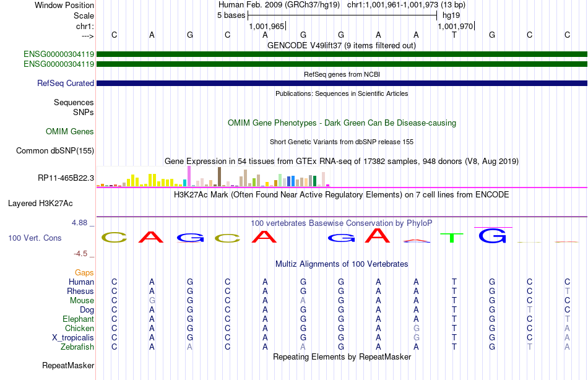Open the RefSeq genes from NCBI title
The height and width of the screenshot is (380, 588).
click(342, 74)
